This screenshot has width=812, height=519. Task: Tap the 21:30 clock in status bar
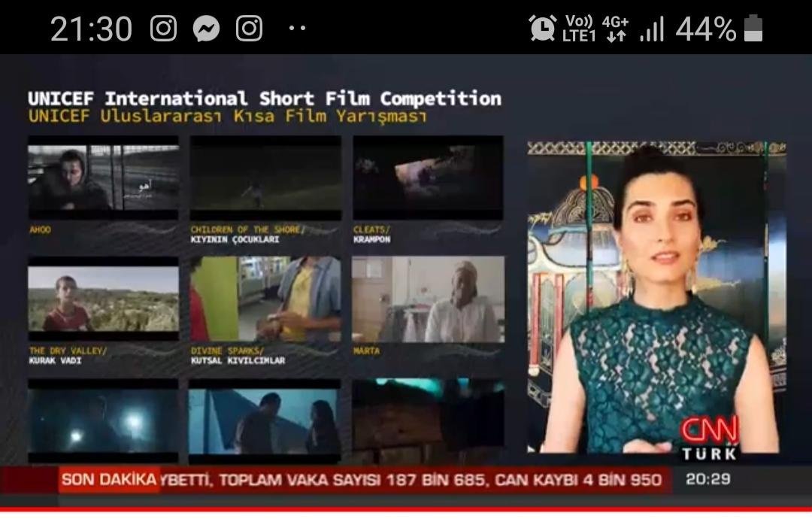pos(91,29)
